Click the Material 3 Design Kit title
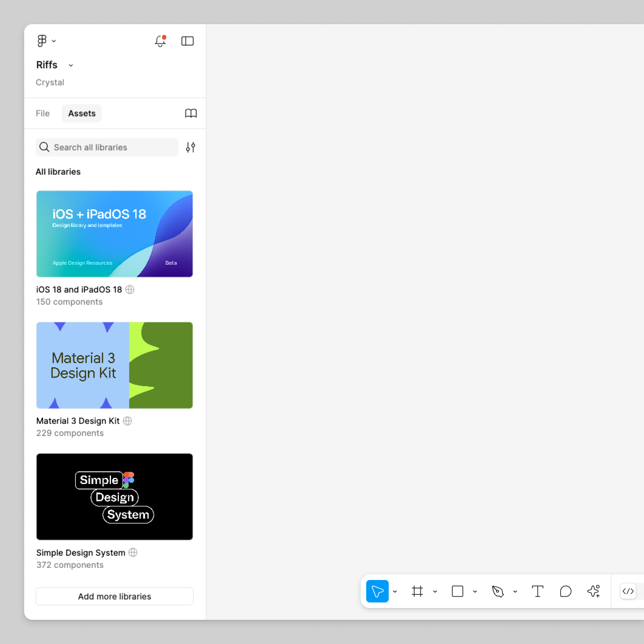 click(78, 421)
